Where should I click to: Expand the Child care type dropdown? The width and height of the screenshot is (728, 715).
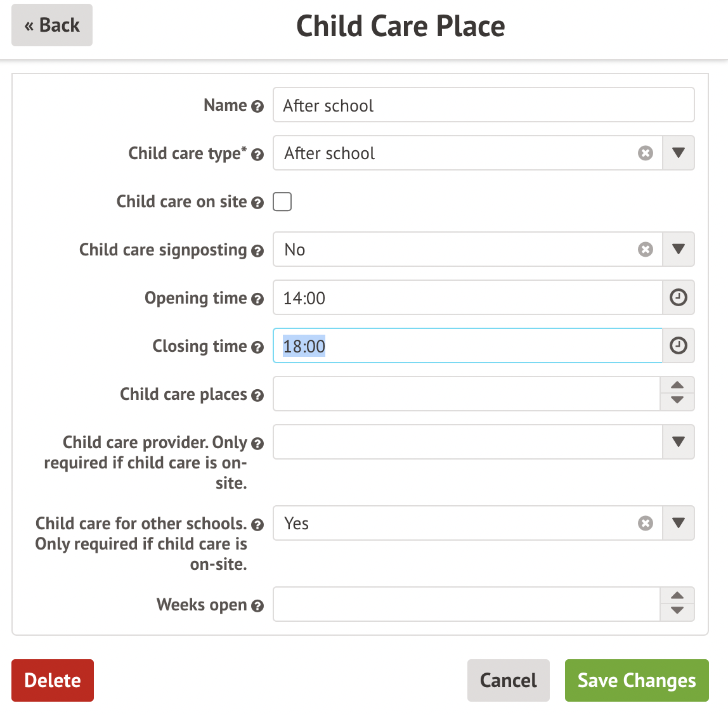(678, 153)
